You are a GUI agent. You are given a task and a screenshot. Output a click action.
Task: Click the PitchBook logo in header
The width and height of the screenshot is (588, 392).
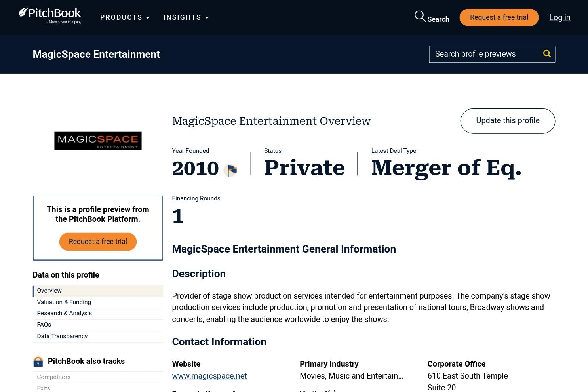[50, 16]
